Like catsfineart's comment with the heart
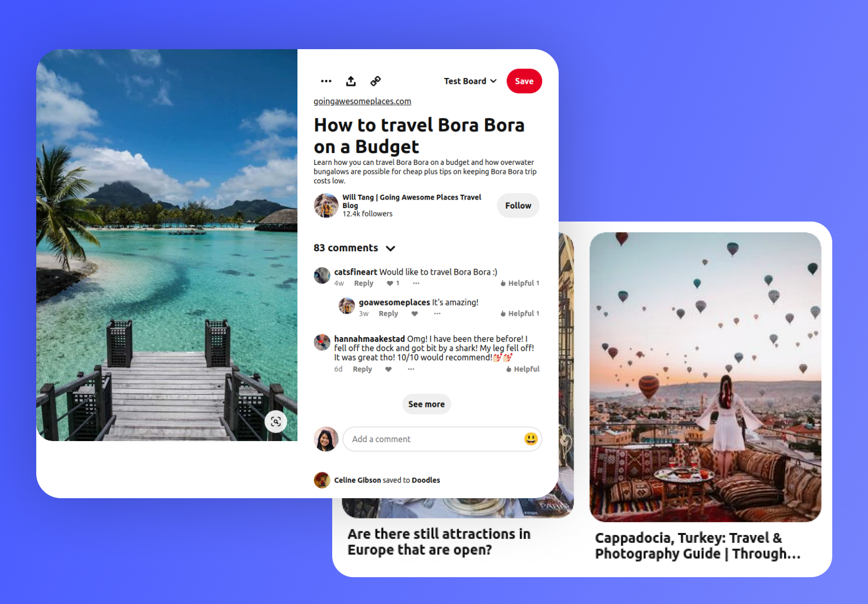868x604 pixels. [x=390, y=283]
